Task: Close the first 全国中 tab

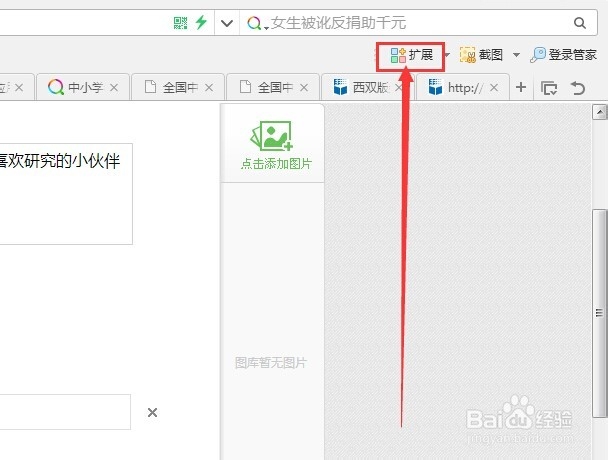Action: [x=209, y=88]
